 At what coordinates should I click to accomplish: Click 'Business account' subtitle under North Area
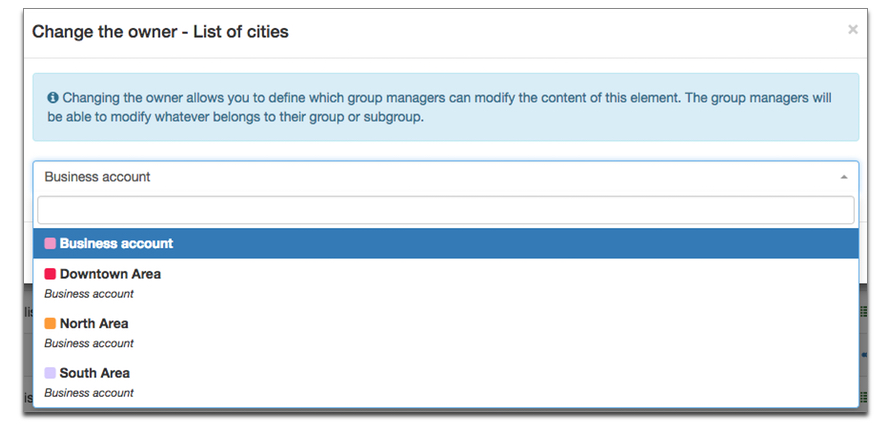pyautogui.click(x=89, y=343)
